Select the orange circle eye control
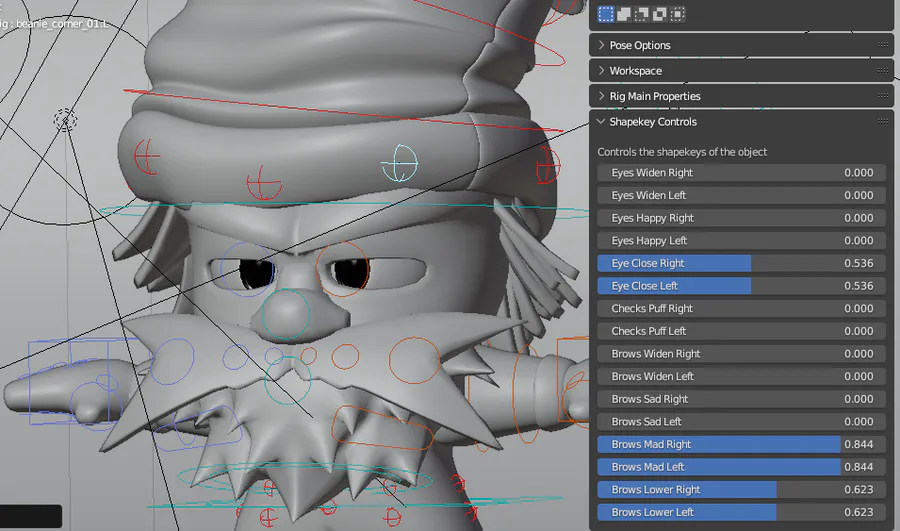 point(342,269)
